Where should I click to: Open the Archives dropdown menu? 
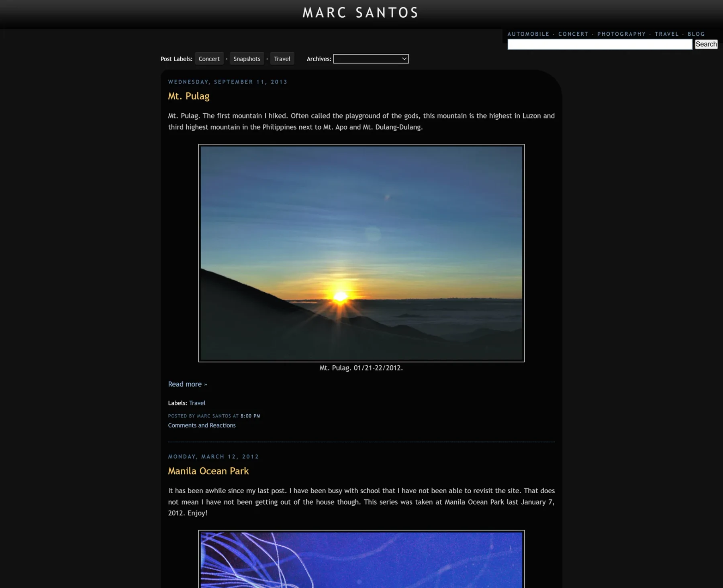point(370,59)
